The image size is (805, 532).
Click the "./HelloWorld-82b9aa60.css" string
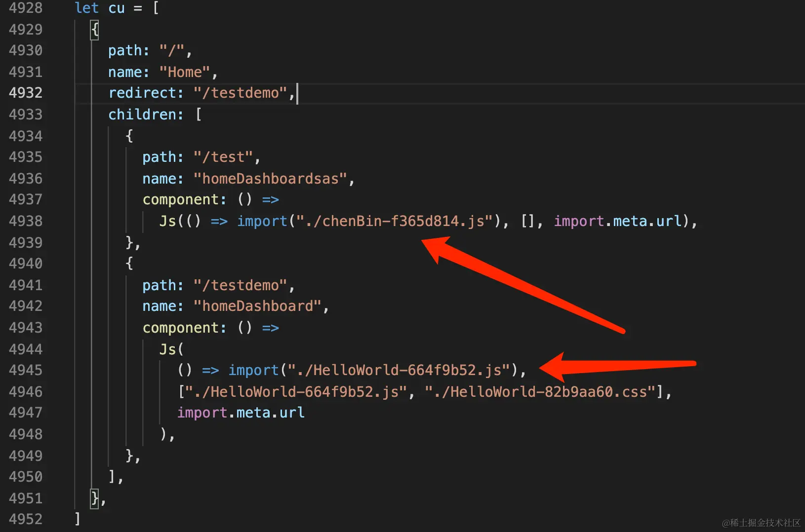click(540, 392)
